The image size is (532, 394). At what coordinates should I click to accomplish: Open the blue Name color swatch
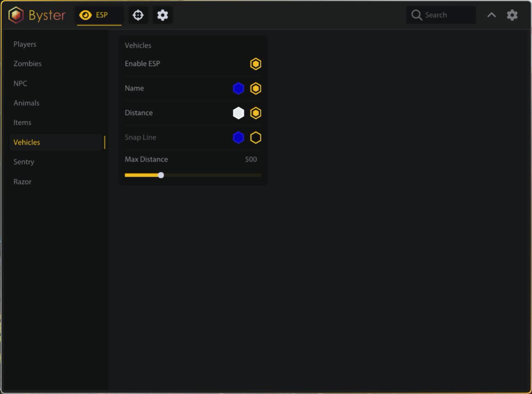pyautogui.click(x=238, y=89)
